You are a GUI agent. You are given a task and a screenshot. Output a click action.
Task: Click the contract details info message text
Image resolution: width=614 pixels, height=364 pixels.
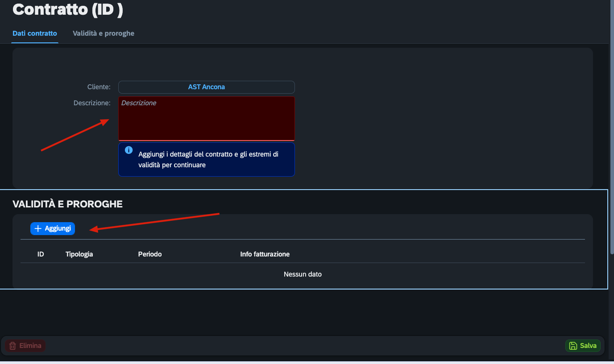coord(208,160)
